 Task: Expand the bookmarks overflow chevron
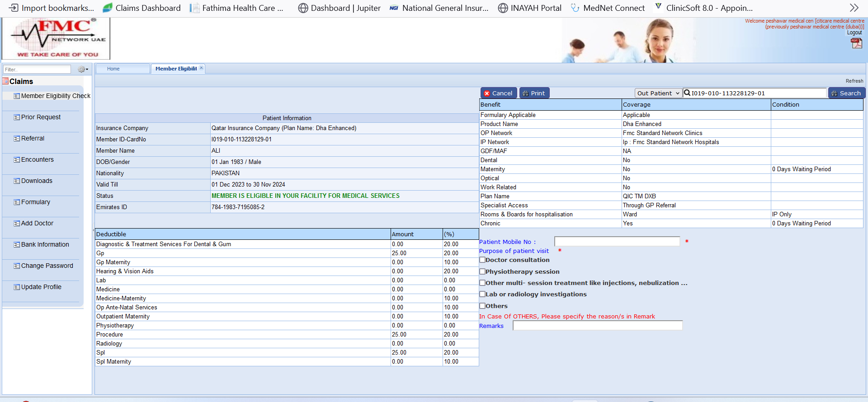click(854, 8)
